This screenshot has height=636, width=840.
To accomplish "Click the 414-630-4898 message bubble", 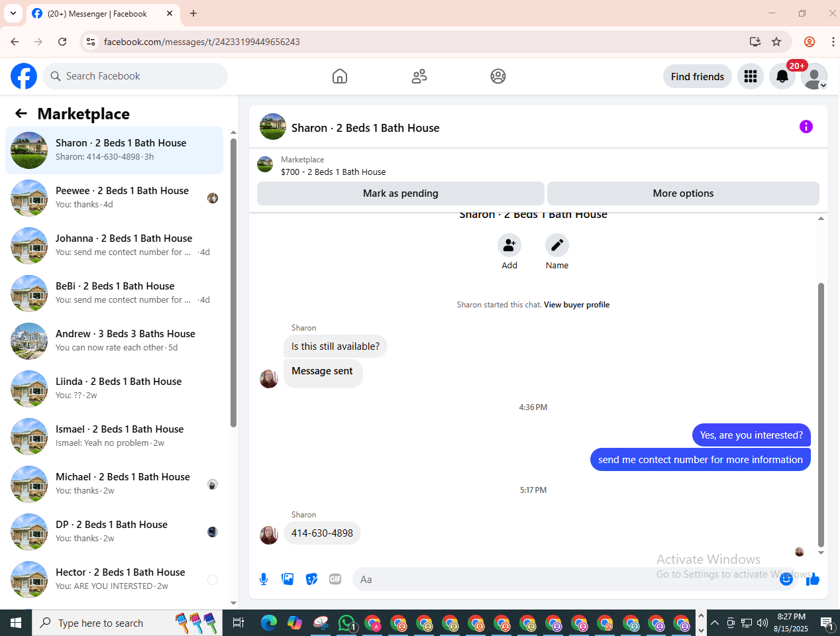I will 322,533.
